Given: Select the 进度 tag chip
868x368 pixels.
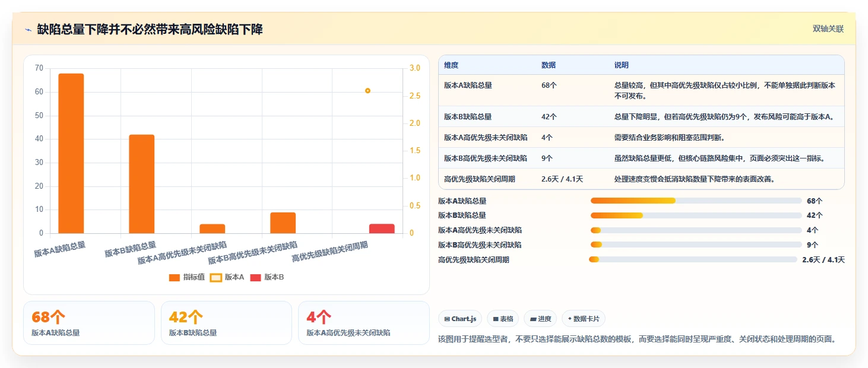Looking at the screenshot, I should click(x=540, y=319).
